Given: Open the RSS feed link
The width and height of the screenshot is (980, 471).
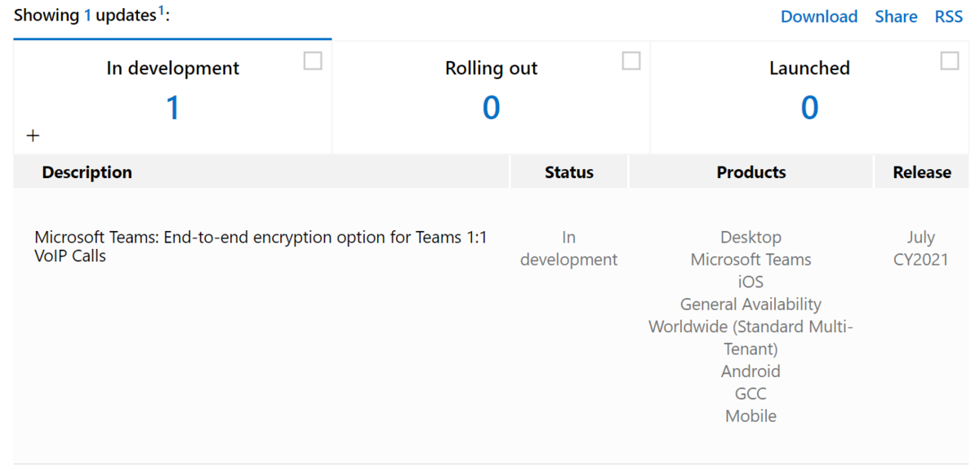Looking at the screenshot, I should [949, 16].
